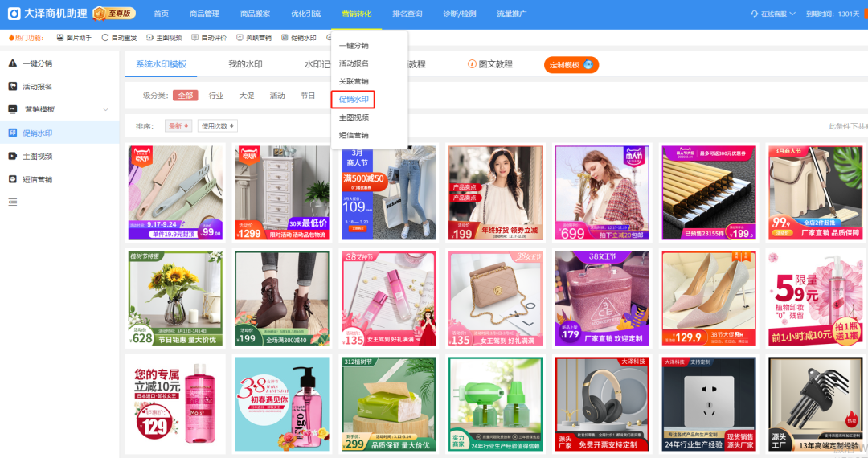Viewport: 868px width, 458px height.
Task: Choose the high heels 129.9 template
Action: pos(709,298)
